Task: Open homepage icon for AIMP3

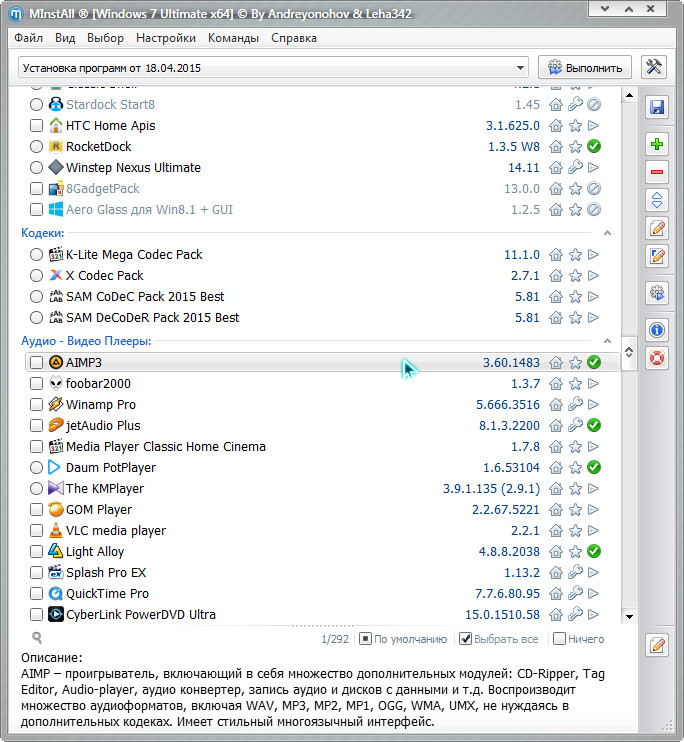Action: pyautogui.click(x=556, y=362)
